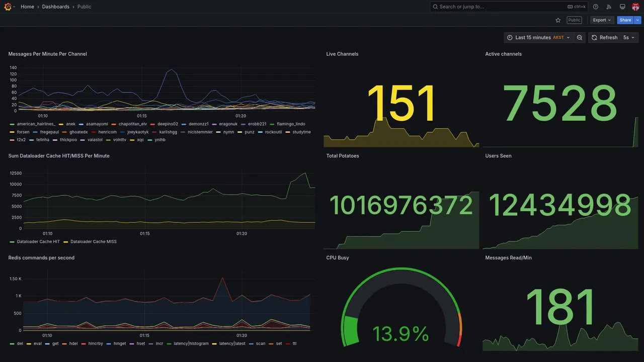Open the news feed RSS icon
644x362 pixels.
point(609,7)
